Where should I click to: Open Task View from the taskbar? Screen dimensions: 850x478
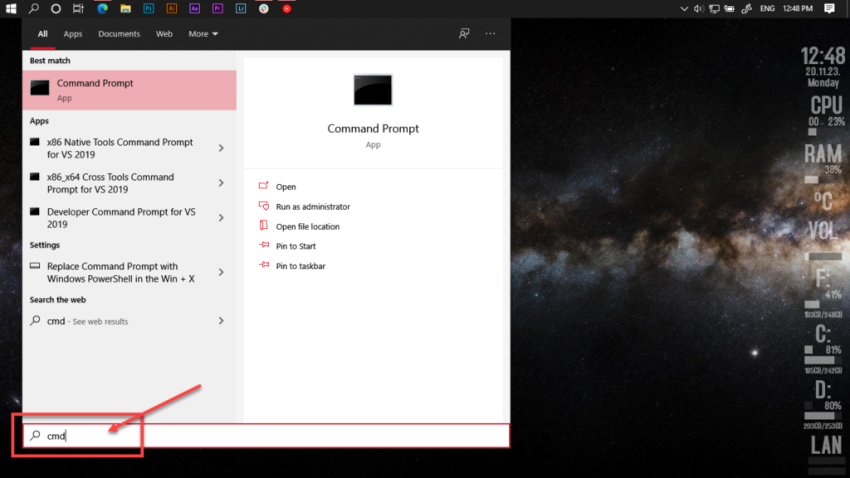pyautogui.click(x=79, y=9)
